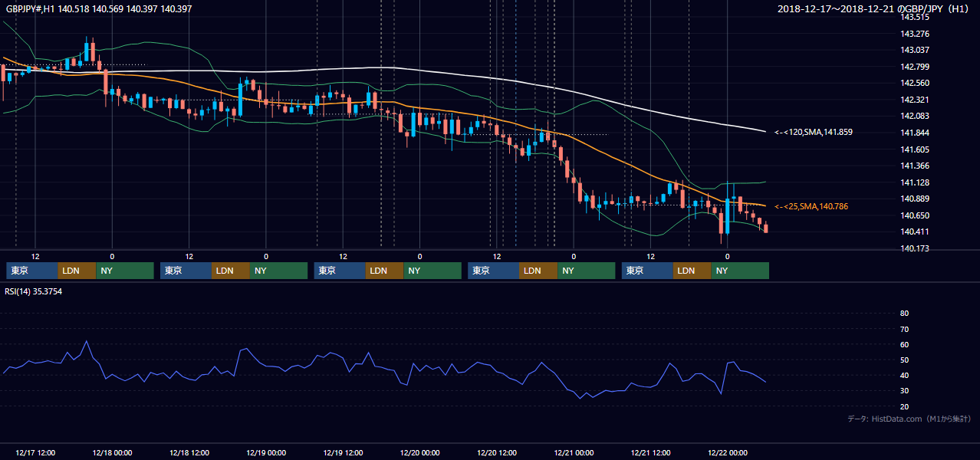Click the 12/22 00:00 time axis label
The width and height of the screenshot is (980, 460).
pyautogui.click(x=728, y=452)
